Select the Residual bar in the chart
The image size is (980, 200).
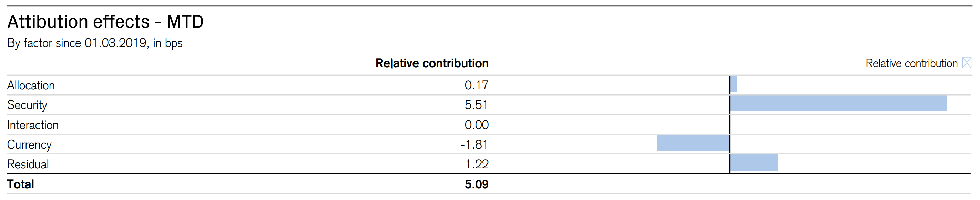coord(754,163)
